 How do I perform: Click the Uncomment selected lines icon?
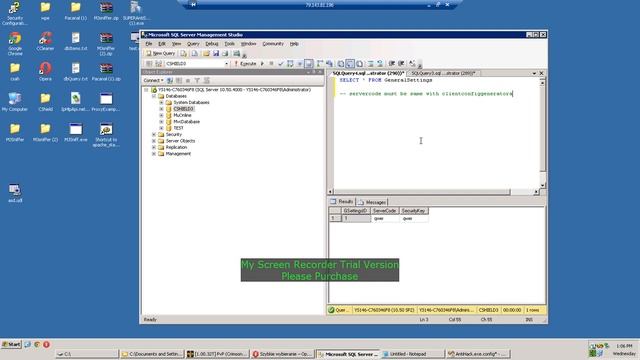tap(380, 64)
